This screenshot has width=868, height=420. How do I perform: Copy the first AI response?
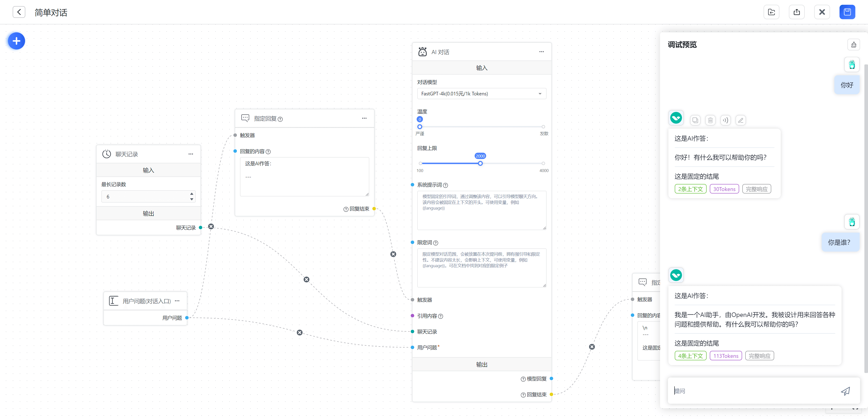click(x=695, y=120)
